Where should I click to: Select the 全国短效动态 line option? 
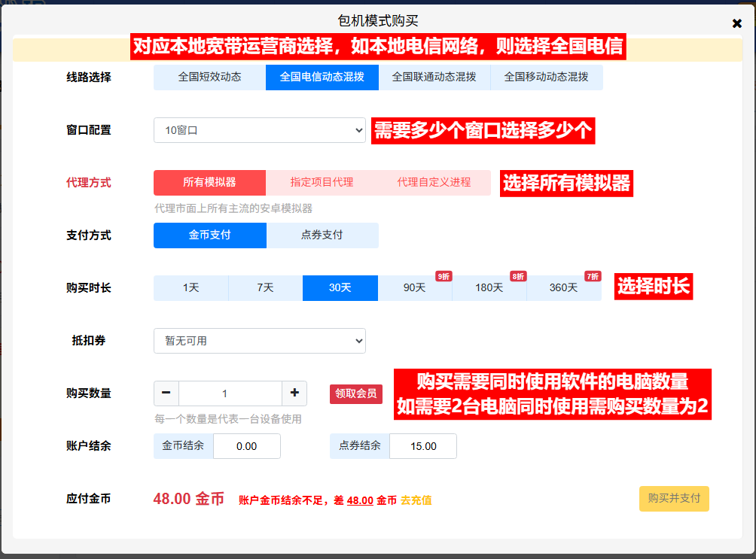point(209,77)
